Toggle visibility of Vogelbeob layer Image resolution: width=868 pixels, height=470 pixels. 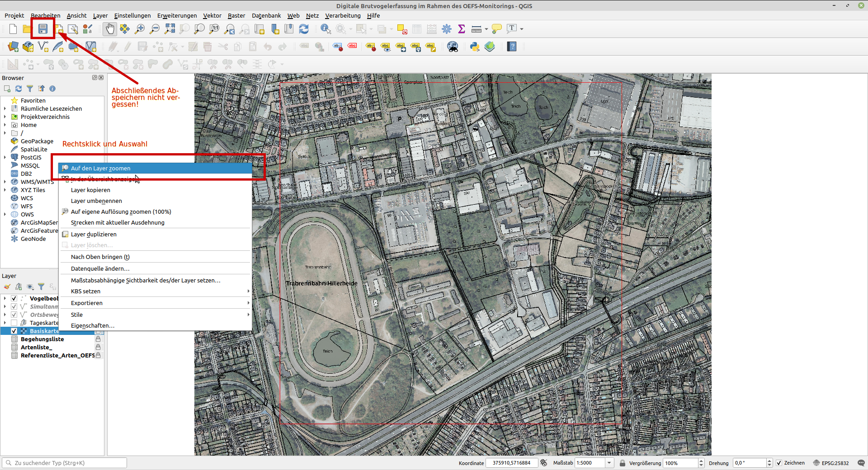click(14, 298)
